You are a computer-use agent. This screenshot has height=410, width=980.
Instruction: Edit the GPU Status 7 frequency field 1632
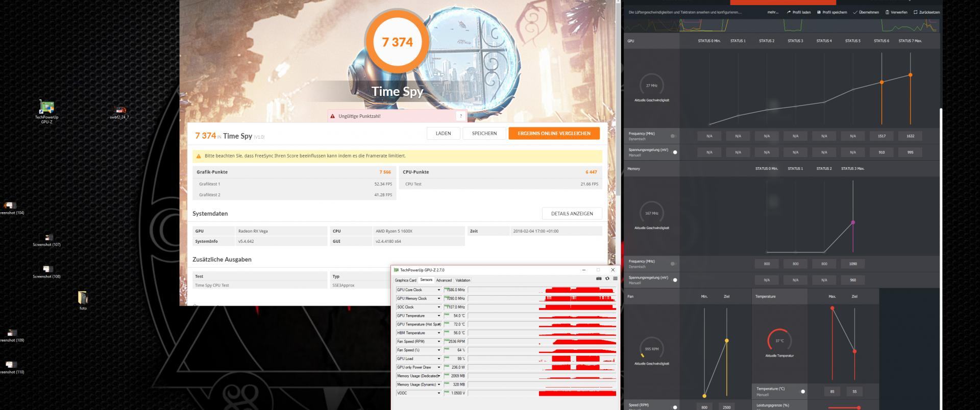(x=910, y=136)
